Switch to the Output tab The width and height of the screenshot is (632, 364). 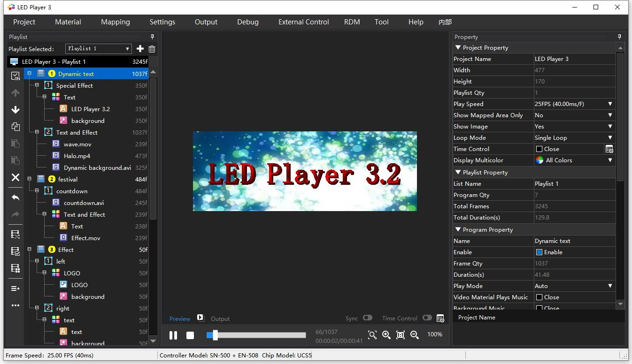point(220,319)
